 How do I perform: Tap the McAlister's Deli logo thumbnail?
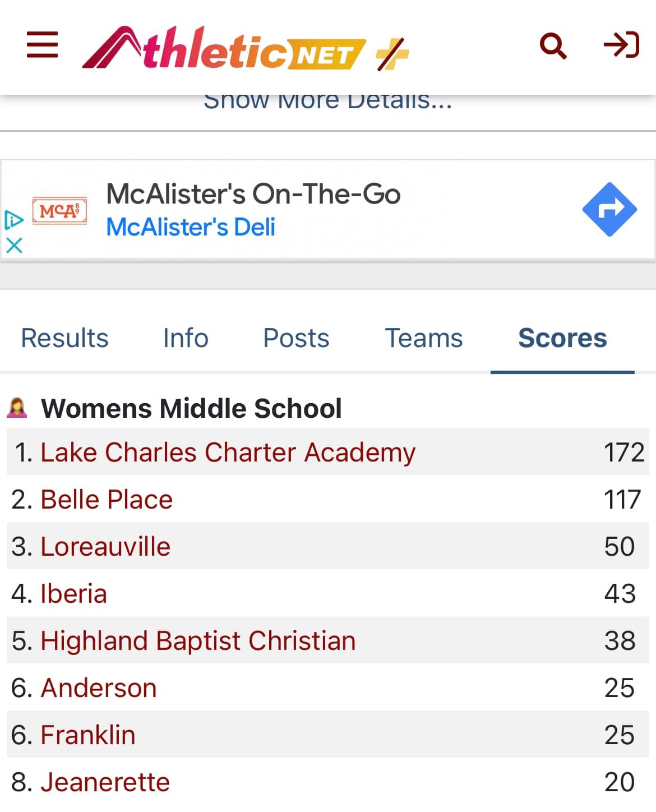59,211
